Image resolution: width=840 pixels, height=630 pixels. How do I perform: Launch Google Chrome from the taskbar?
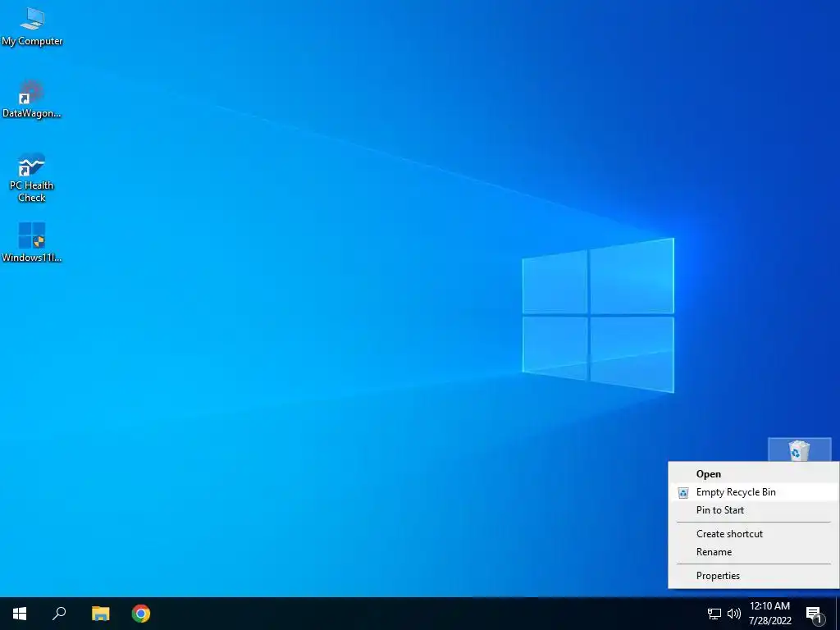tap(141, 614)
